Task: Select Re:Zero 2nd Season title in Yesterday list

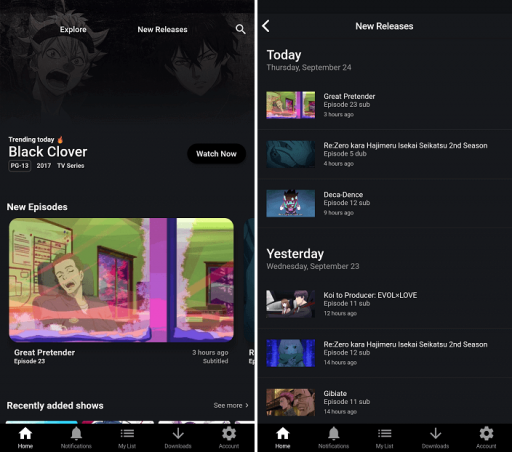Action: coord(405,344)
